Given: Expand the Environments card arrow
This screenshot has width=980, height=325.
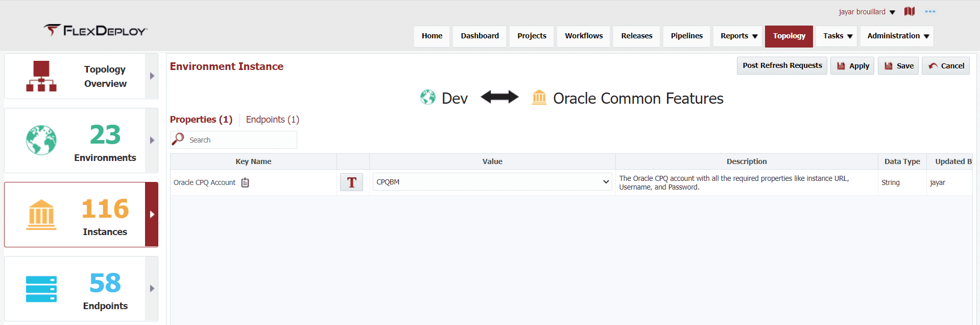Looking at the screenshot, I should click(152, 140).
